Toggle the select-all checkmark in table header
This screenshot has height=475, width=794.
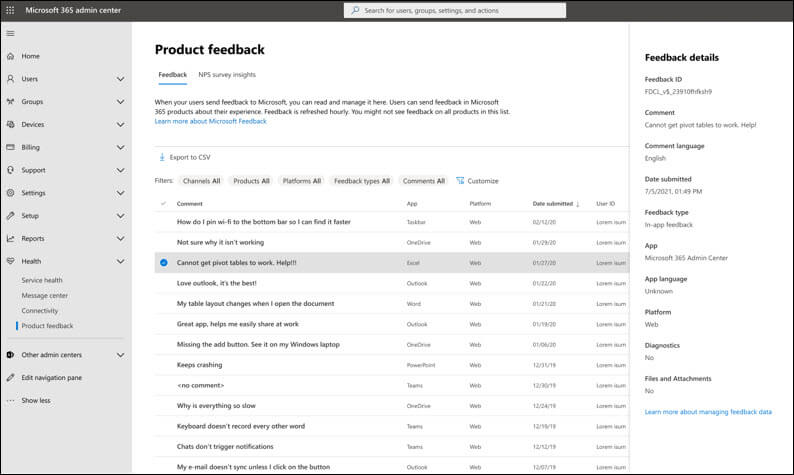(163, 204)
